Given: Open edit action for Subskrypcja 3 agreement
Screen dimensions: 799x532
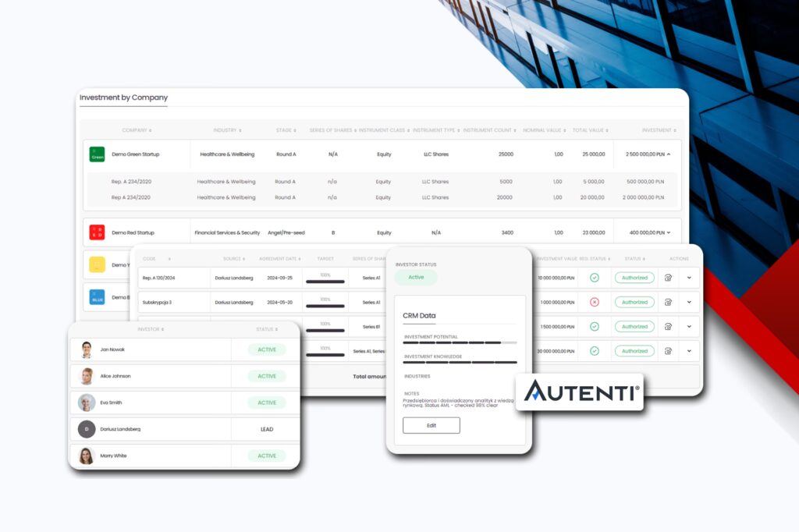Looking at the screenshot, I should (x=668, y=302).
